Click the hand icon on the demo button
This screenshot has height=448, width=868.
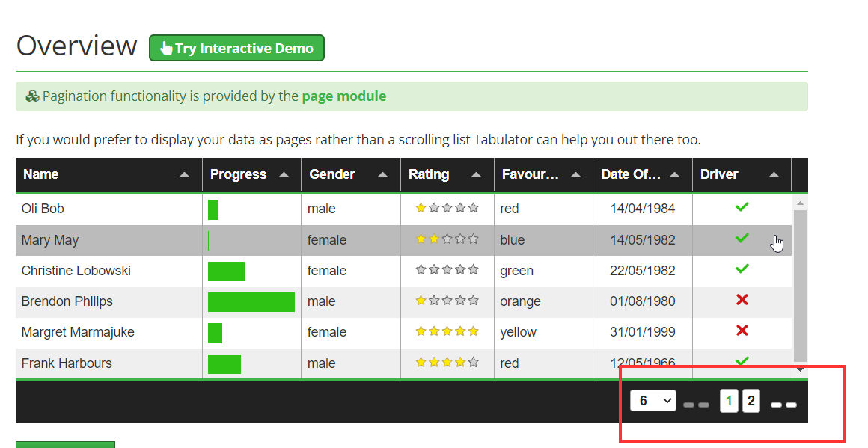(x=165, y=48)
